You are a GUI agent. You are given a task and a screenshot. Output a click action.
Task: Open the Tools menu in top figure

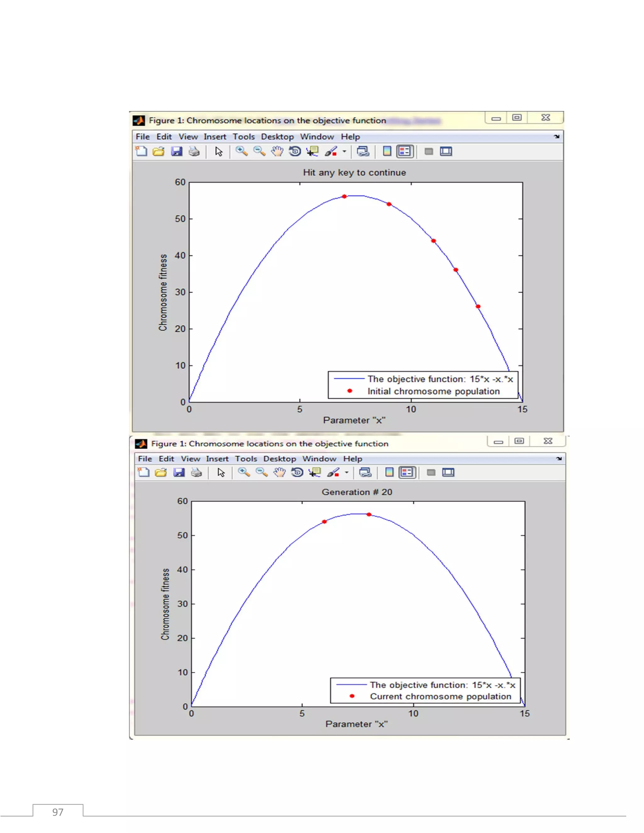[x=243, y=136]
